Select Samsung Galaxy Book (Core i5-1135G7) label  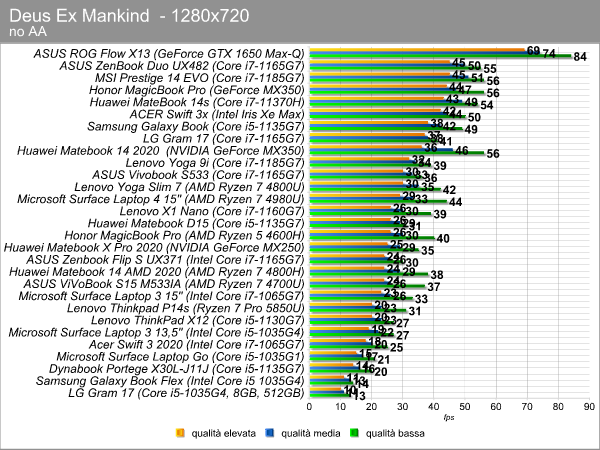tap(196, 127)
